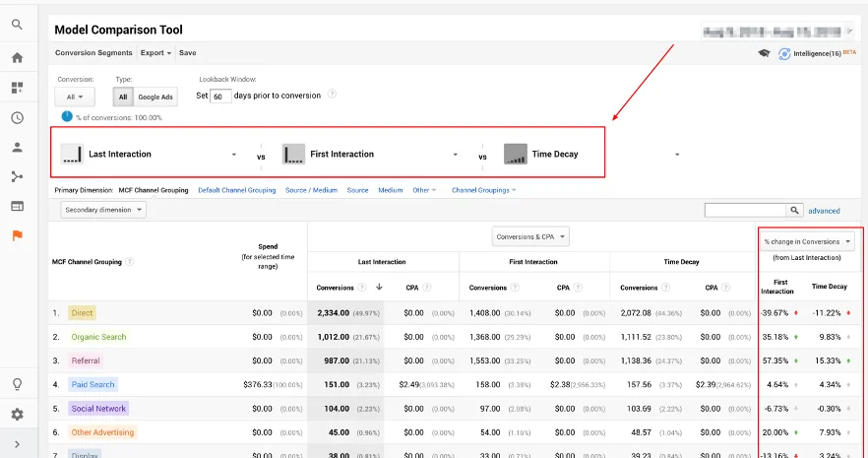Screen dimensions: 868x458
Task: Open the Secondary dimension dropdown
Action: click(103, 210)
